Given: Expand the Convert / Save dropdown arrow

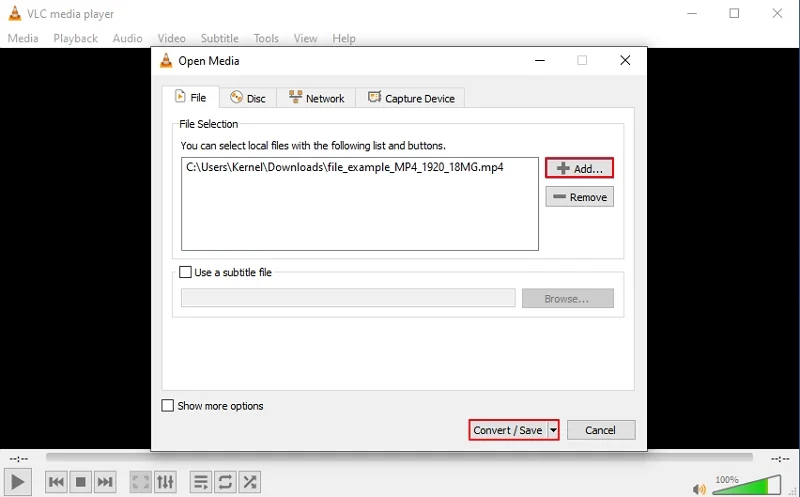Looking at the screenshot, I should coord(553,430).
